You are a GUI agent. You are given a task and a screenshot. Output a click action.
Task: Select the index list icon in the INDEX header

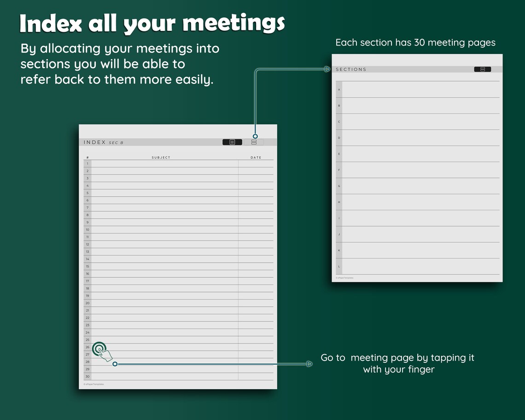click(232, 142)
